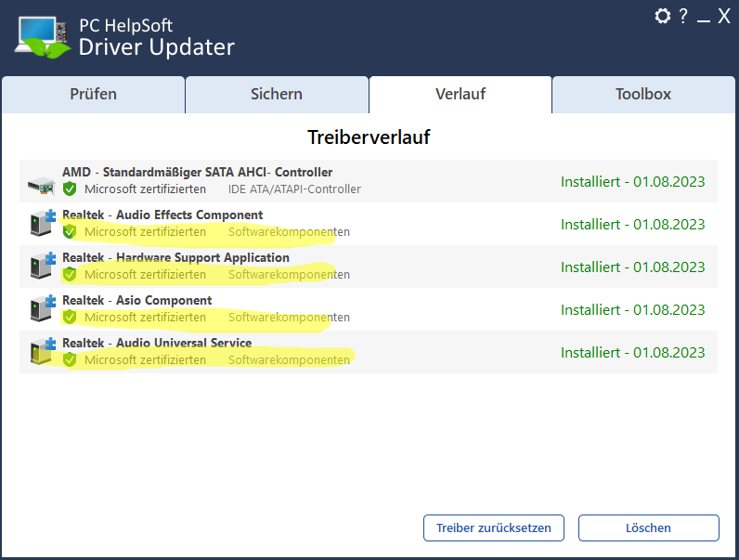Click Installiert date for Audio Universal Service
The height and width of the screenshot is (560, 739).
(632, 352)
